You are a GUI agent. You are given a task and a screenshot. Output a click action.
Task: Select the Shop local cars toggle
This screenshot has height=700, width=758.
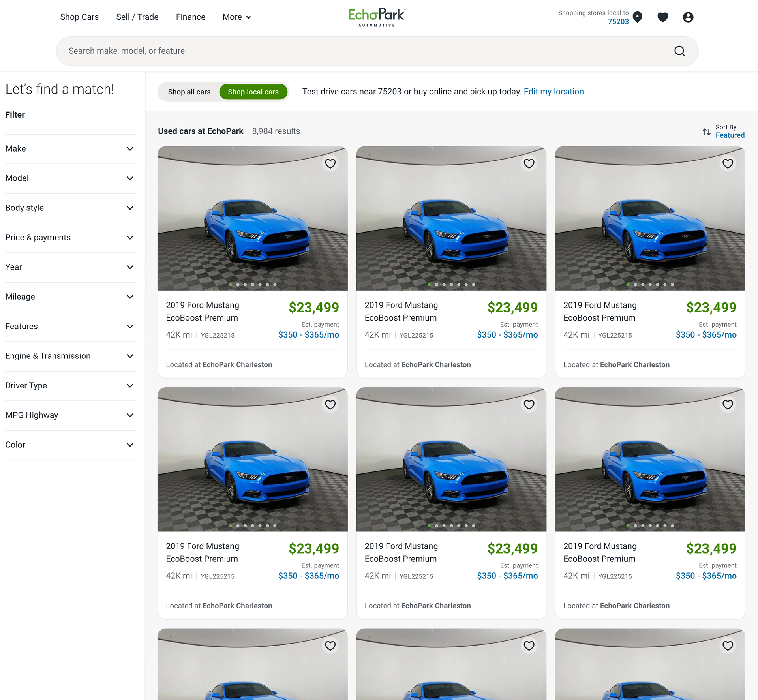pyautogui.click(x=253, y=92)
